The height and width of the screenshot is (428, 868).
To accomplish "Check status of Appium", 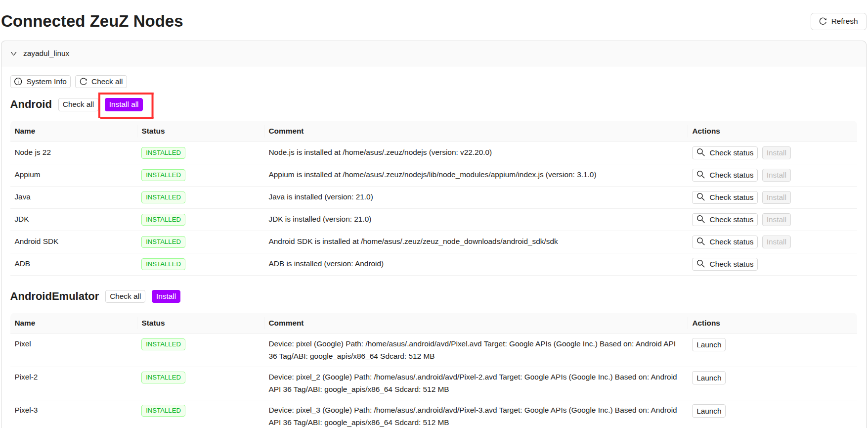I will pos(725,175).
